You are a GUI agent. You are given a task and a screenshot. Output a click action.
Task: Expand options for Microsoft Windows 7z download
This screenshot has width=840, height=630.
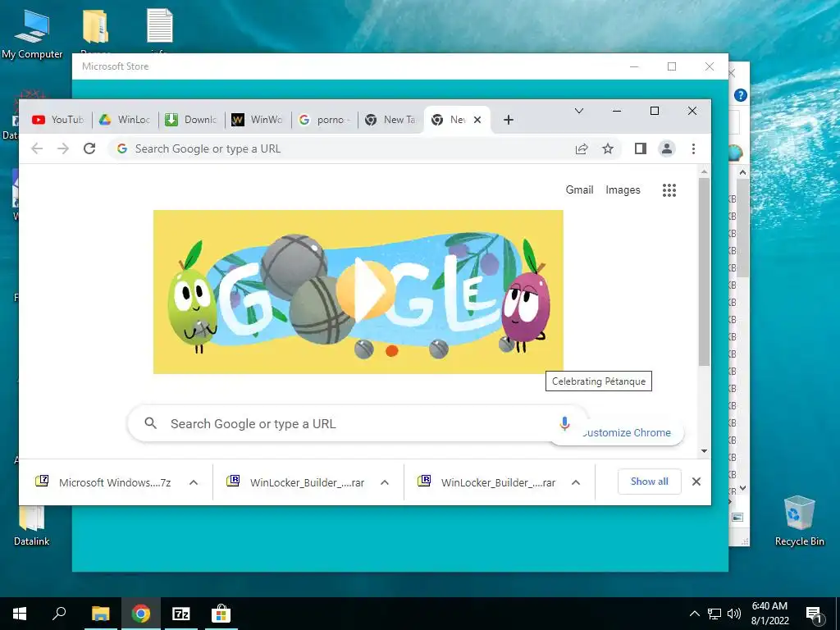pyautogui.click(x=194, y=482)
